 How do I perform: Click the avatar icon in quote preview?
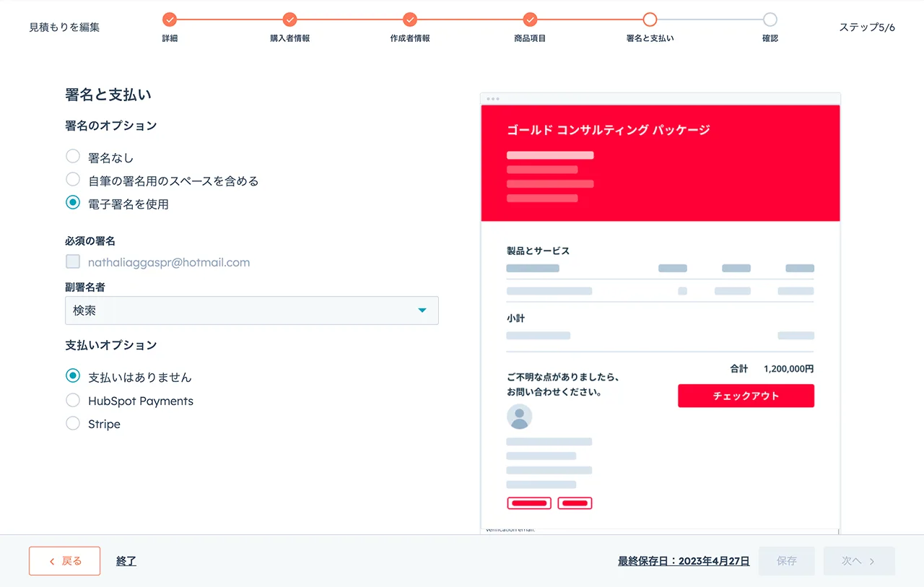click(520, 417)
